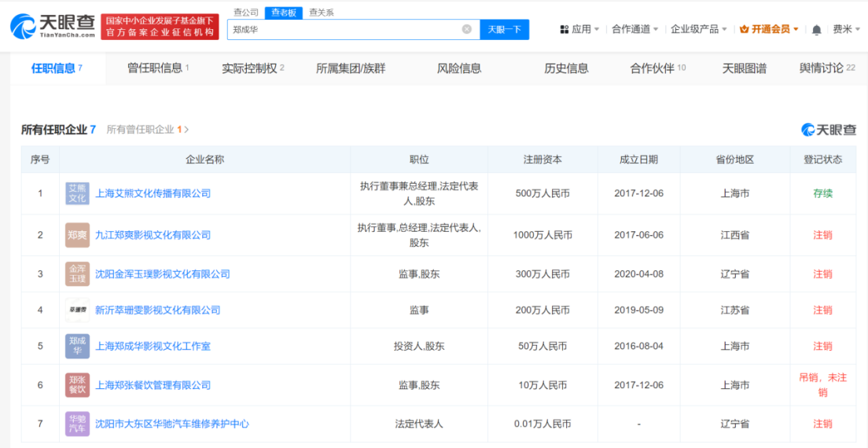The image size is (868, 448).
Task: Click the 郑成华 studio logo icon
Action: [77, 346]
